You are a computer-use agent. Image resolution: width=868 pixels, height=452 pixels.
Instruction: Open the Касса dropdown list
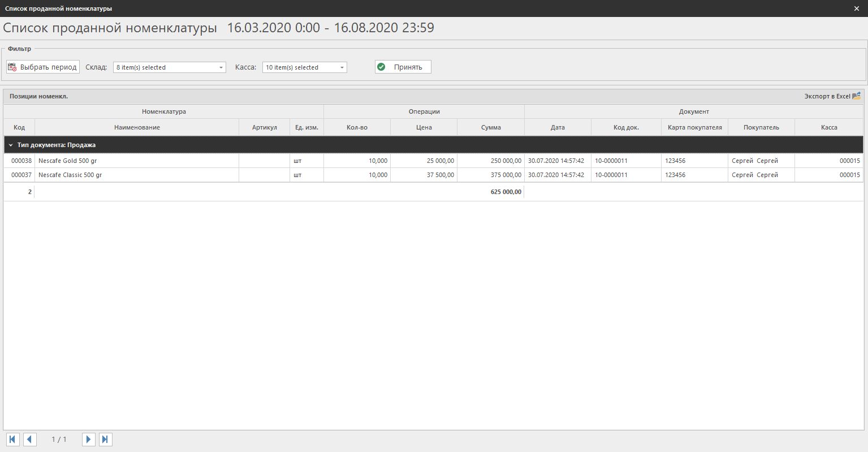pos(342,68)
